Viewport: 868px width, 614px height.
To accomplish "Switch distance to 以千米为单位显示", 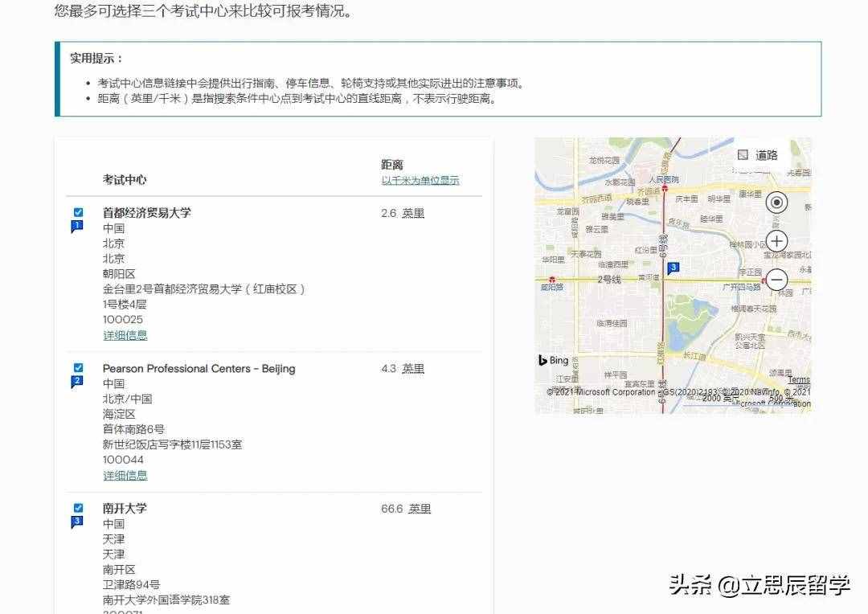I will pos(420,181).
